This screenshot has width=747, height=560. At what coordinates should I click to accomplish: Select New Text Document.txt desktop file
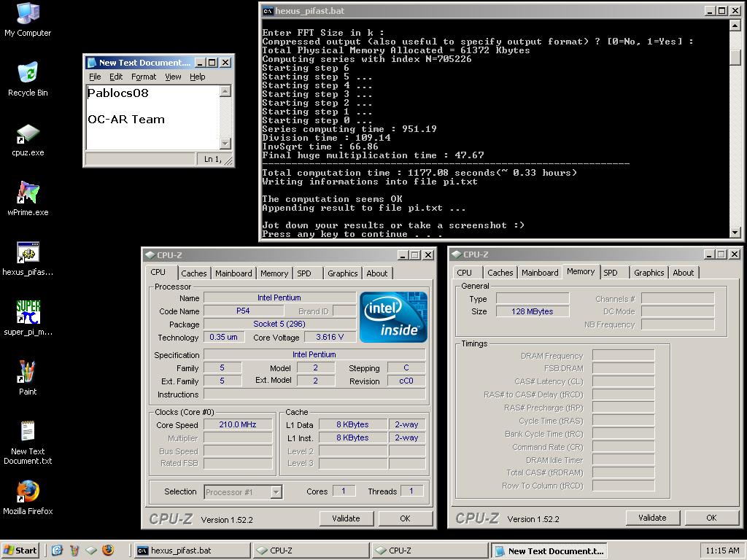click(28, 443)
